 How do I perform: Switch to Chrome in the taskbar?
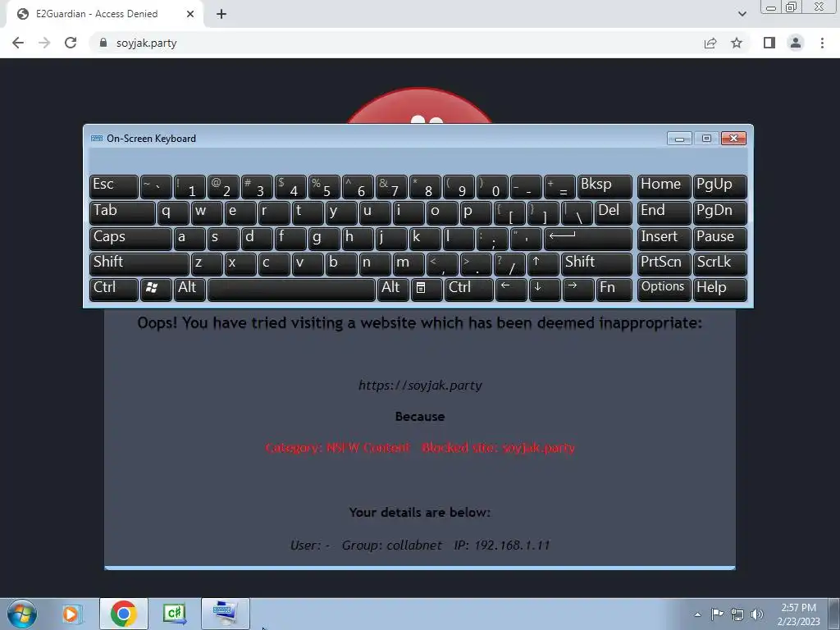pyautogui.click(x=123, y=614)
